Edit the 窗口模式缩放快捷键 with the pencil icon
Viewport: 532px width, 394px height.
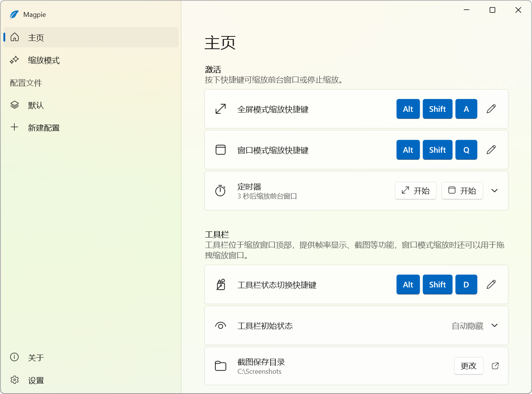[491, 150]
